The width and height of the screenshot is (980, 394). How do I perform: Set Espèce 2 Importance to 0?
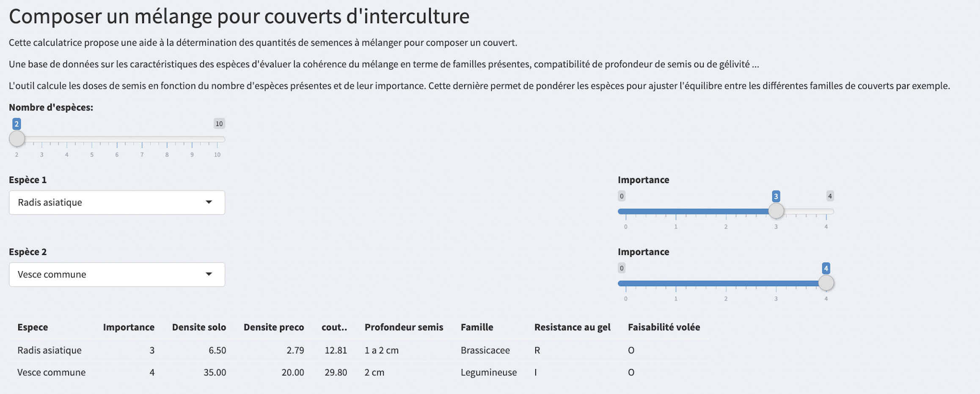626,283
